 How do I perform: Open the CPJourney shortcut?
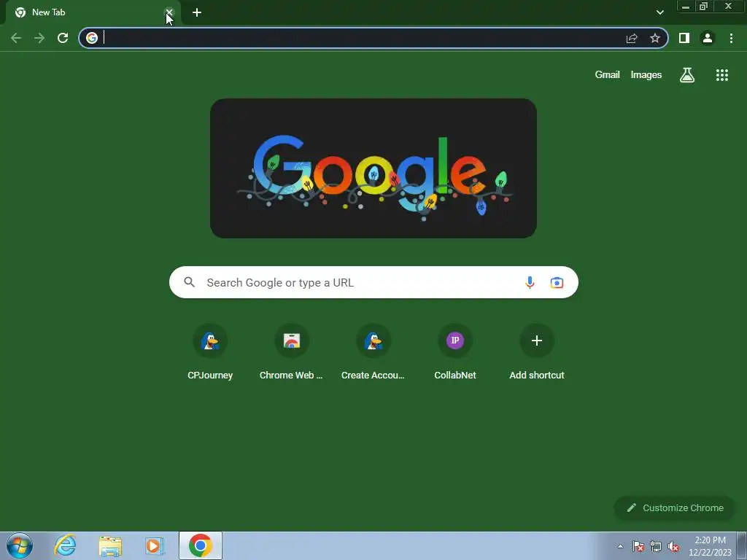(210, 352)
